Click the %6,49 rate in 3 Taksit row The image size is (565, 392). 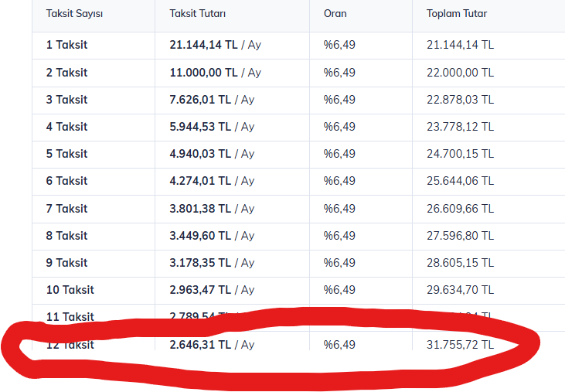click(x=339, y=100)
